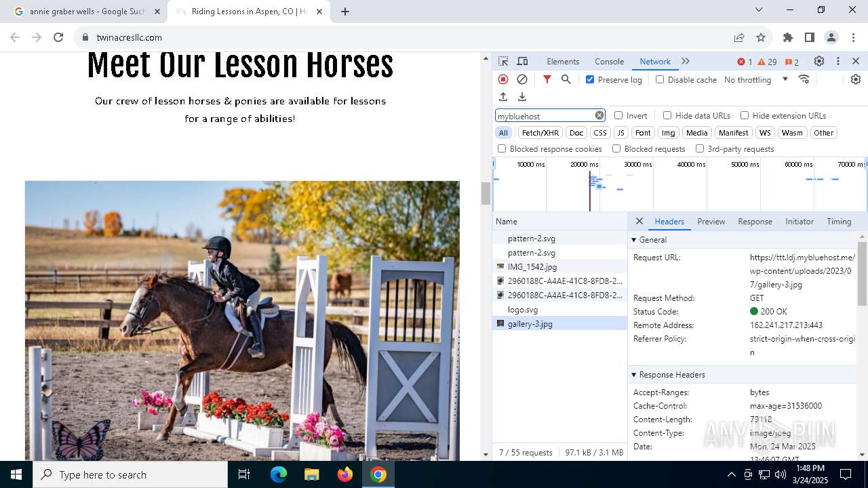The width and height of the screenshot is (868, 488).
Task: Open network search magnifier
Action: click(x=566, y=79)
